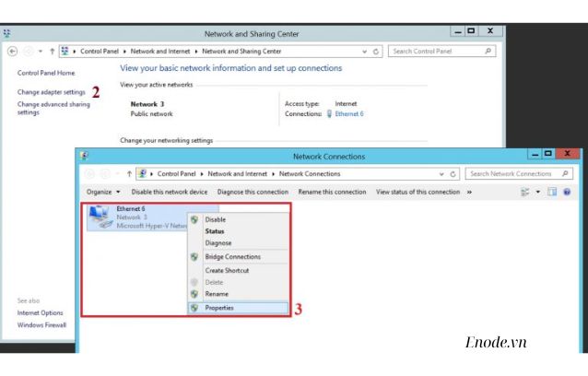Choose Disable in the context menu
Screen dimensions: 588x376
pos(214,219)
